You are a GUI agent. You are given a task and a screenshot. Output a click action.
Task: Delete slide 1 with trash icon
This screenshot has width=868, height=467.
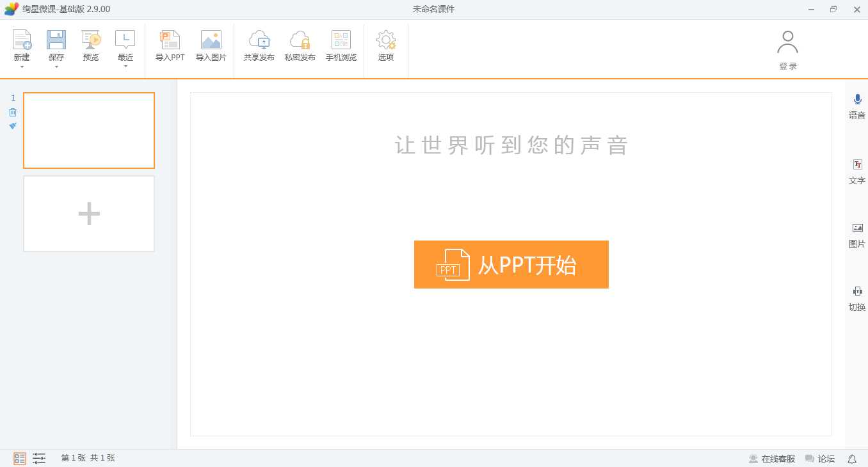coord(13,112)
